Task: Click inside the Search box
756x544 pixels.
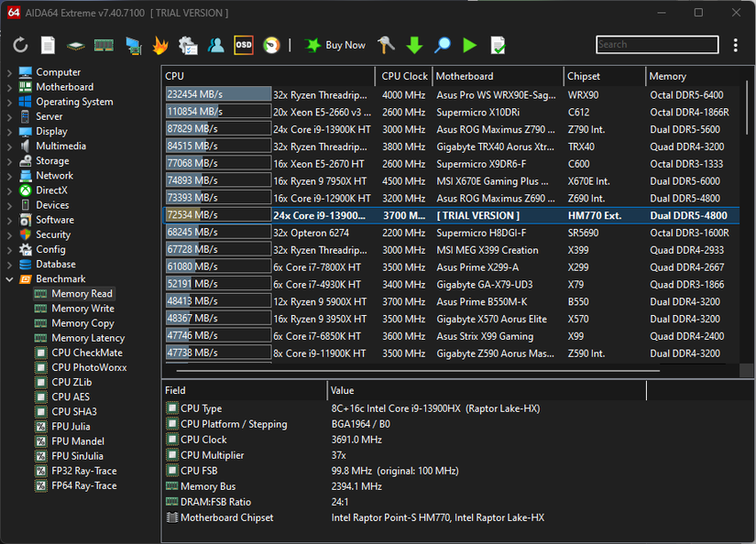Action: click(656, 44)
